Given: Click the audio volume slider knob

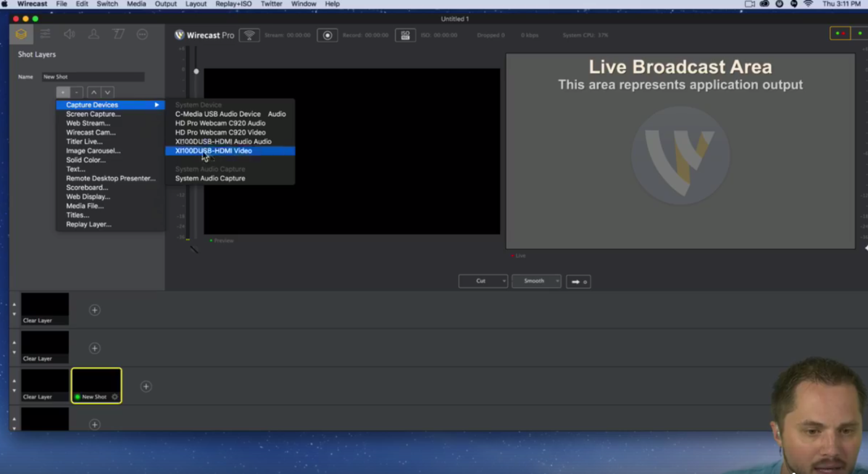Looking at the screenshot, I should tap(196, 72).
